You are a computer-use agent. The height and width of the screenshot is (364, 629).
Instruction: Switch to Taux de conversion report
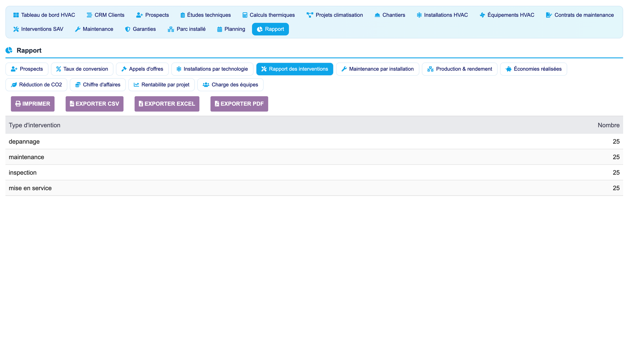(x=82, y=69)
